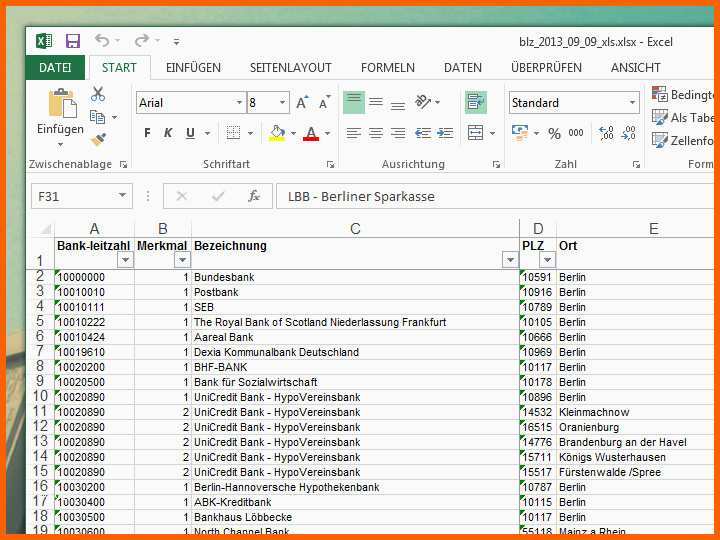Open Zwischenablage dialog launcher
Viewport: 720px width, 540px height.
pyautogui.click(x=123, y=164)
